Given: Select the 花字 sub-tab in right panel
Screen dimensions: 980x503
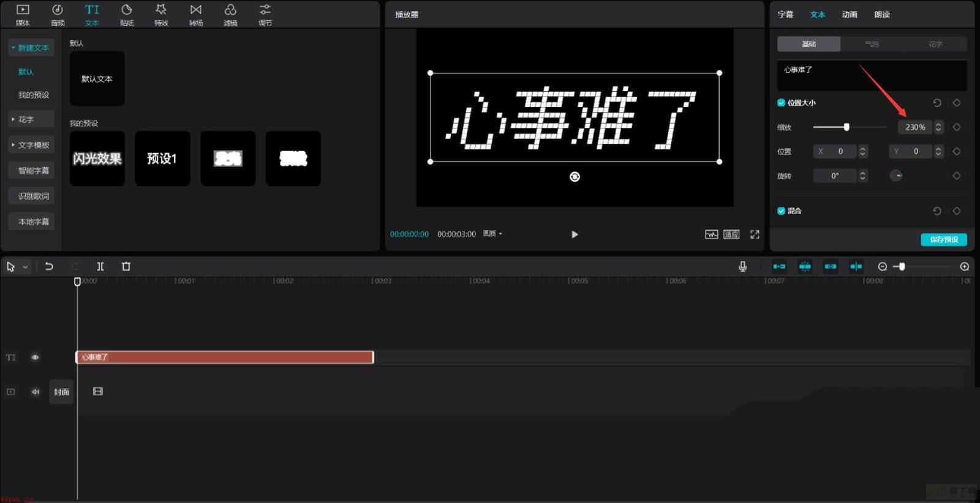Looking at the screenshot, I should coord(935,44).
